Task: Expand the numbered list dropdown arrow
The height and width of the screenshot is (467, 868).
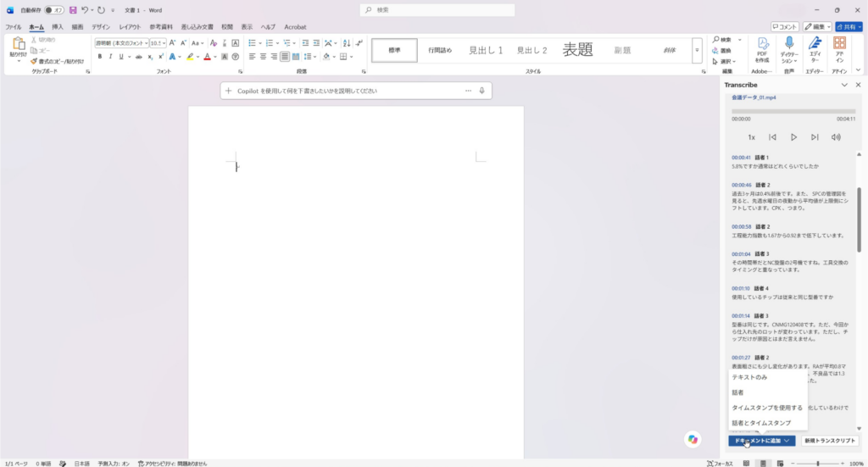Action: (x=277, y=43)
